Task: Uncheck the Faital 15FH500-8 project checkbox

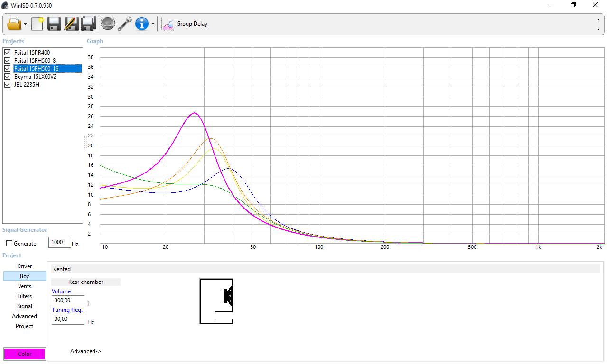Action: 7,61
